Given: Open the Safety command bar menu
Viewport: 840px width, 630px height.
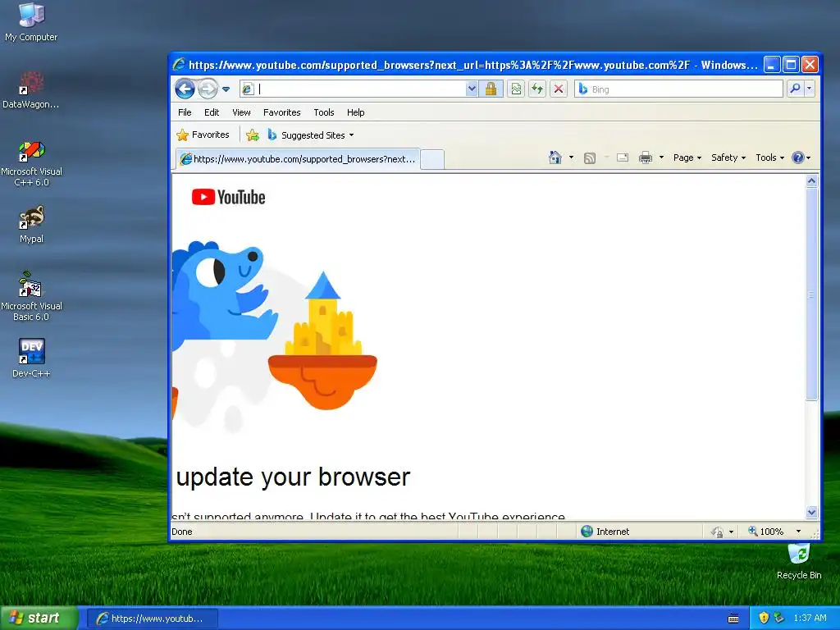Looking at the screenshot, I should pos(728,157).
